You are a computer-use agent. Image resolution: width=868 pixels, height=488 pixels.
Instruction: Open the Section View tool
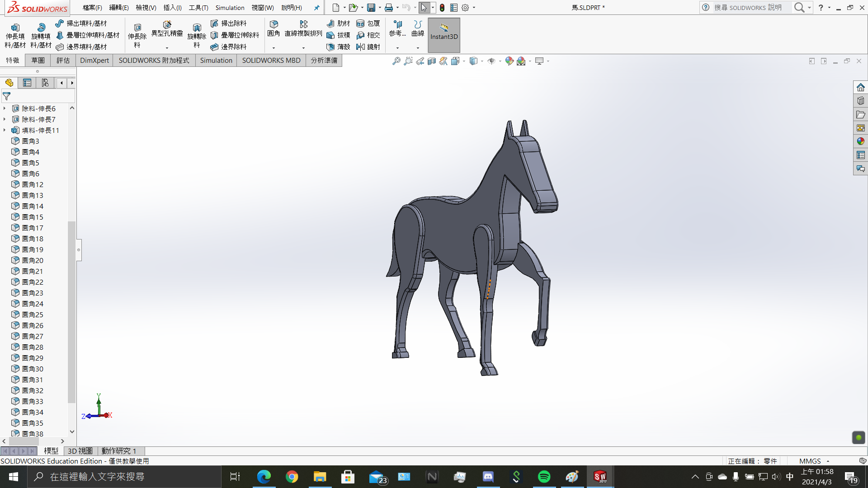click(432, 61)
